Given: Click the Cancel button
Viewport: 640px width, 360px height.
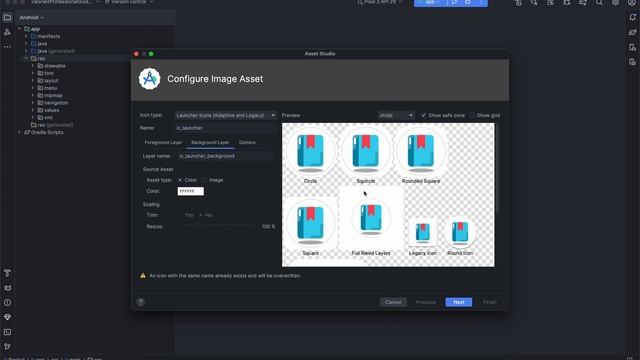Looking at the screenshot, I should click(x=393, y=302).
